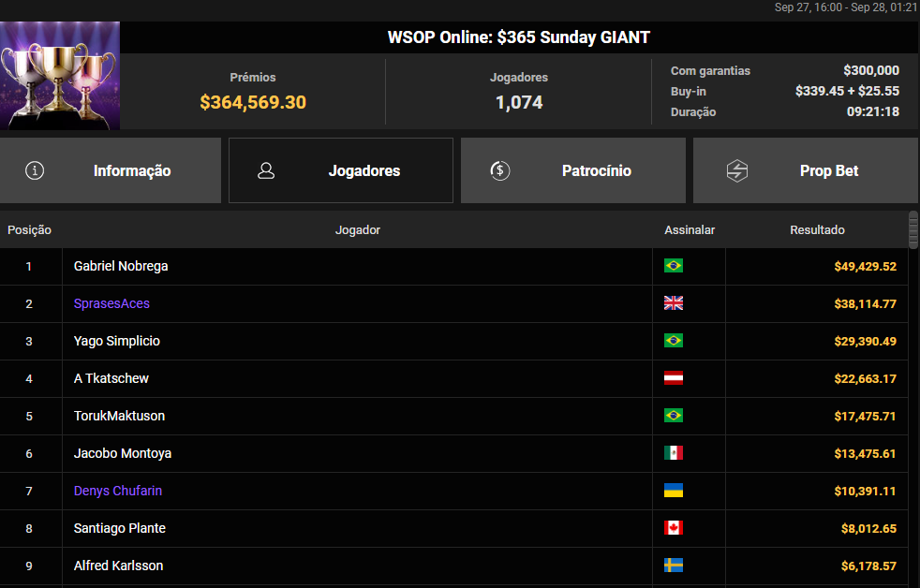The width and height of the screenshot is (920, 588).
Task: Select player Jacobo Montoya
Action: [x=123, y=454]
